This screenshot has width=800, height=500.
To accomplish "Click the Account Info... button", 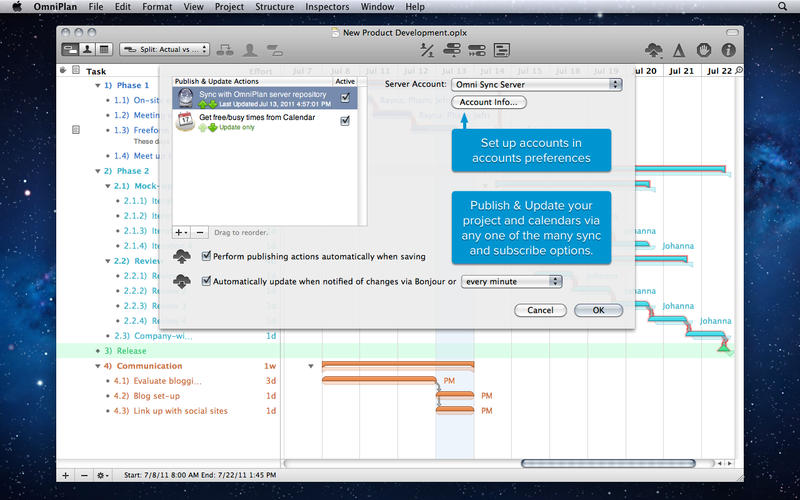I will coord(488,102).
